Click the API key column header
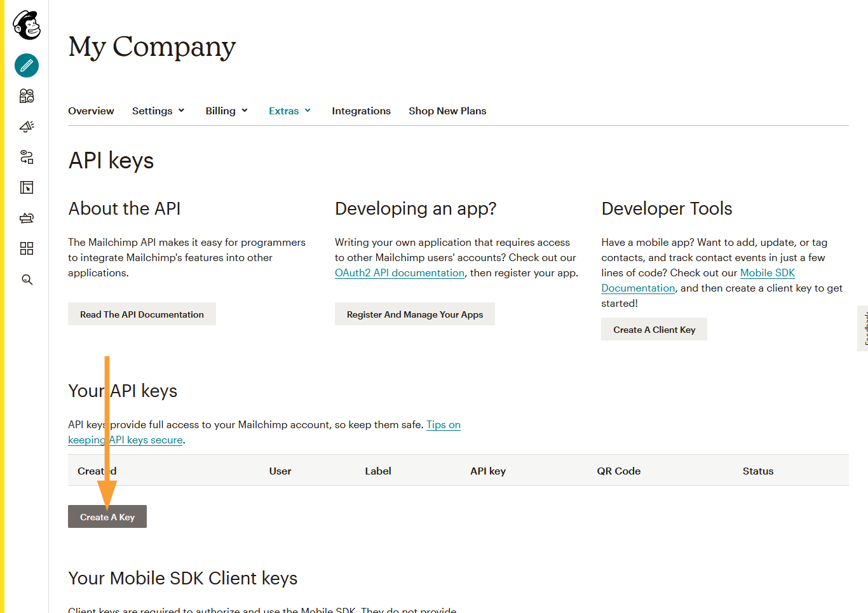The image size is (868, 613). (488, 471)
